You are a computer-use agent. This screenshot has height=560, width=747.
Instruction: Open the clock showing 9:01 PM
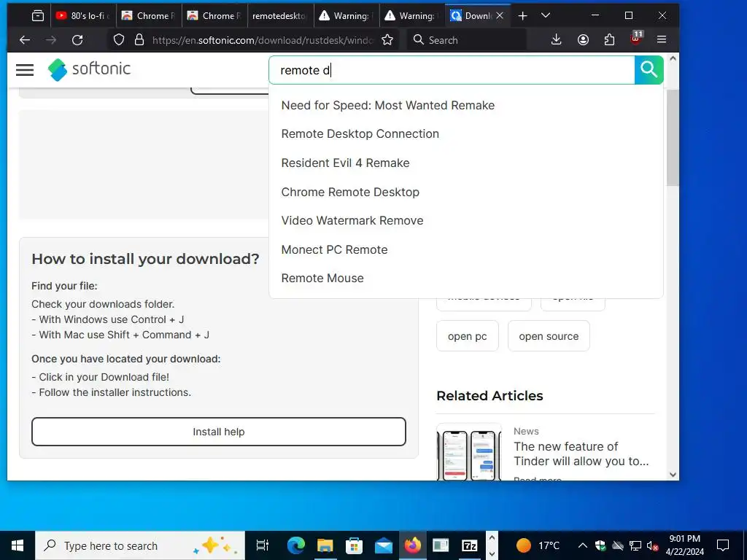[x=684, y=545]
